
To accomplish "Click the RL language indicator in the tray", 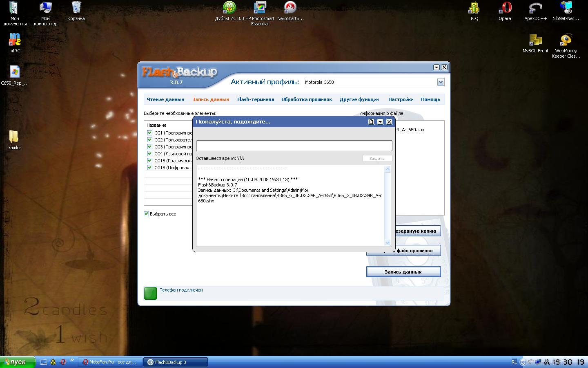I will [x=514, y=362].
